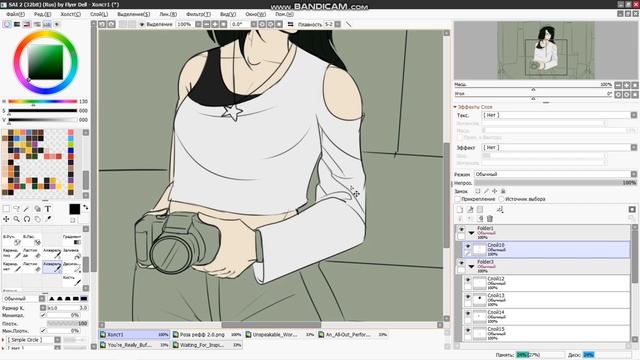Switch to the An_All-Out_Perfor... tab
The width and height of the screenshot is (640, 360).
[353, 334]
